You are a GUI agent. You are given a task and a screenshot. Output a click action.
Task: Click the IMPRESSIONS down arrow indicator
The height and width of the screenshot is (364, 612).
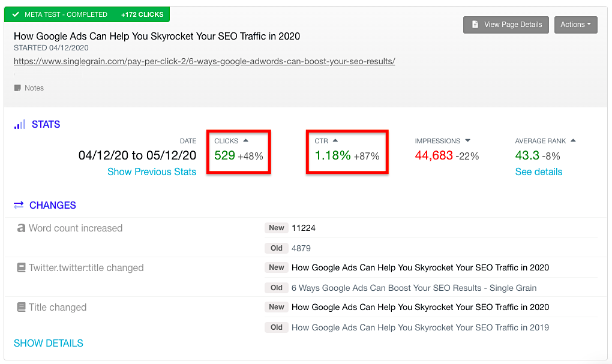click(467, 141)
